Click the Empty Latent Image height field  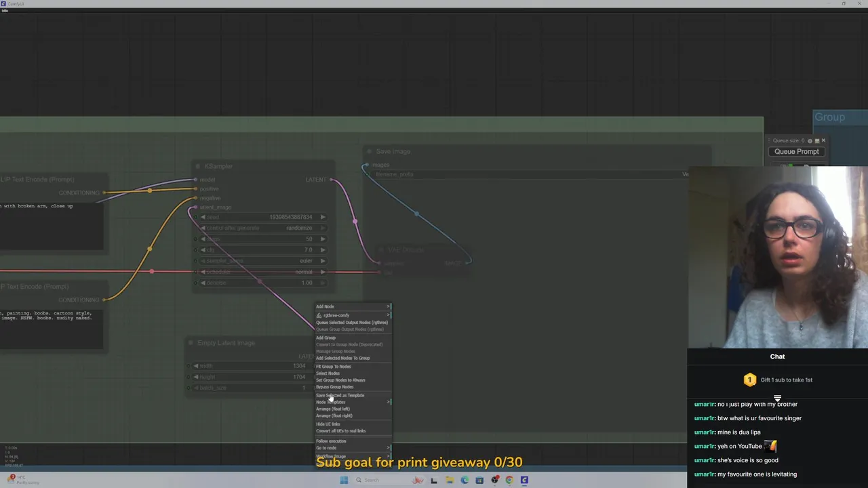(x=252, y=377)
